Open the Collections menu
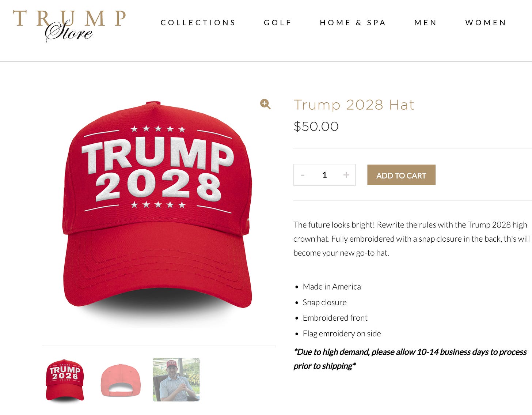The height and width of the screenshot is (415, 532). point(198,23)
